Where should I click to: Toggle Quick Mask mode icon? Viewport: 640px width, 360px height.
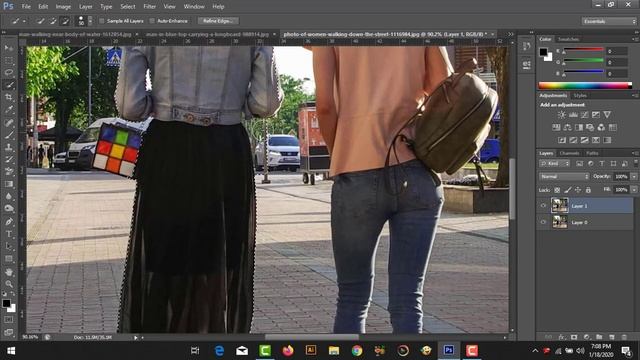(x=9, y=320)
